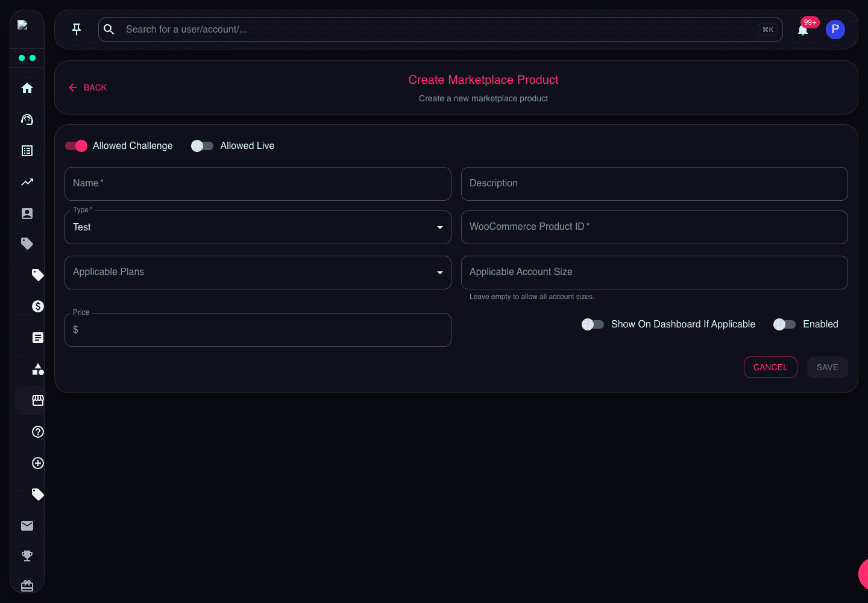Open the tag icon below the plus circle

[38, 494]
